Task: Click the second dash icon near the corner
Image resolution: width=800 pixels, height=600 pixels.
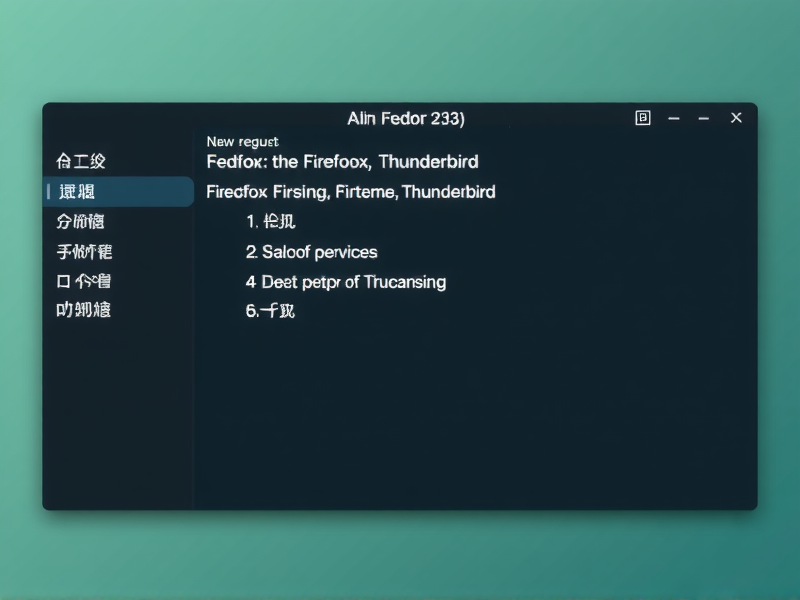Action: pyautogui.click(x=703, y=118)
